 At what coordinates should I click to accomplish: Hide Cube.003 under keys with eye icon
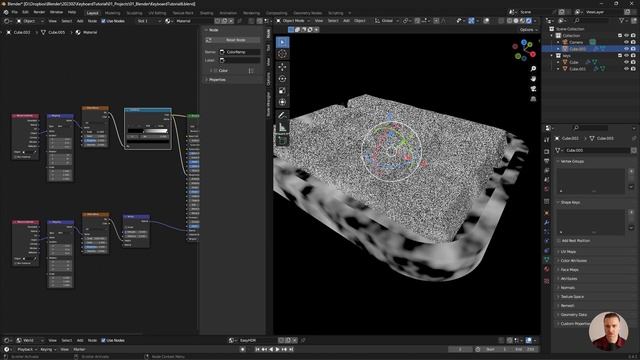627,69
